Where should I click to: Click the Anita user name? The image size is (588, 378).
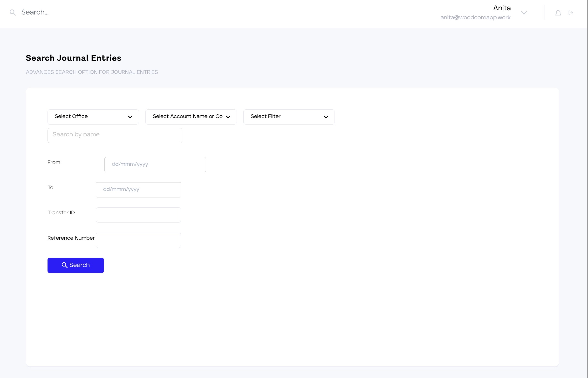(502, 8)
